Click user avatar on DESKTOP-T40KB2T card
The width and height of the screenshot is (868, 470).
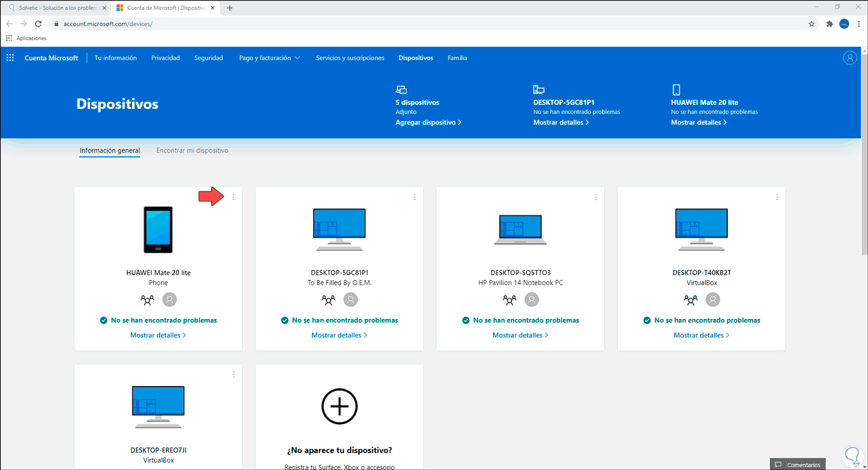pyautogui.click(x=713, y=300)
